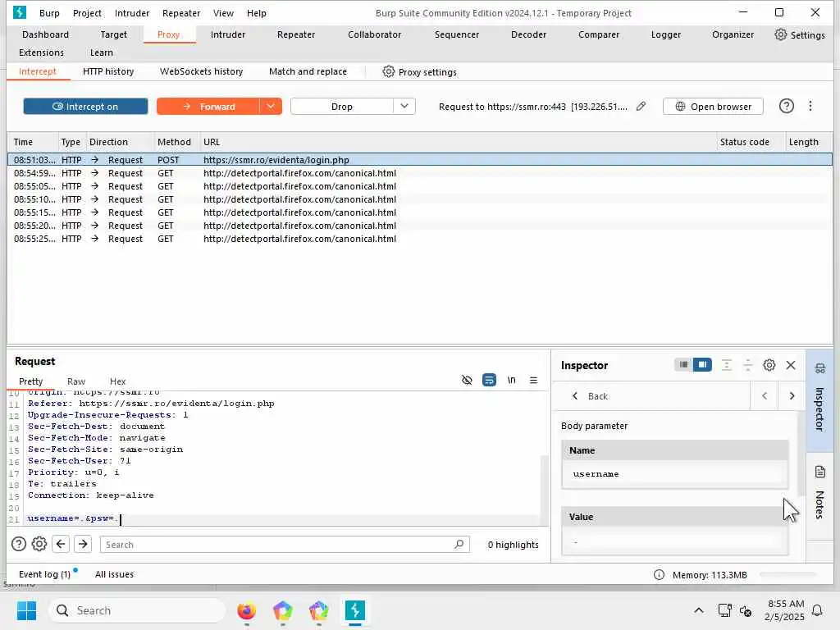Screen dimensions: 840x630
Task: Select the POST login.php request row
Action: (x=419, y=160)
